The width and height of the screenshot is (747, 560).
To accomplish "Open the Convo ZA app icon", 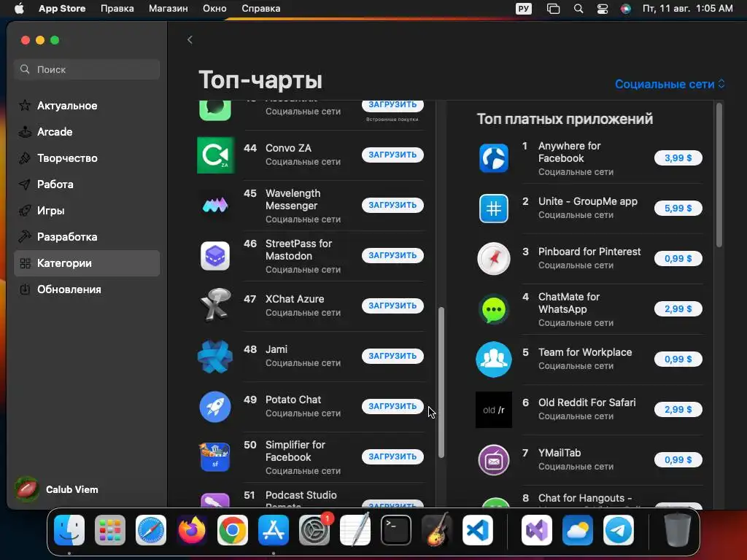I will [x=215, y=155].
